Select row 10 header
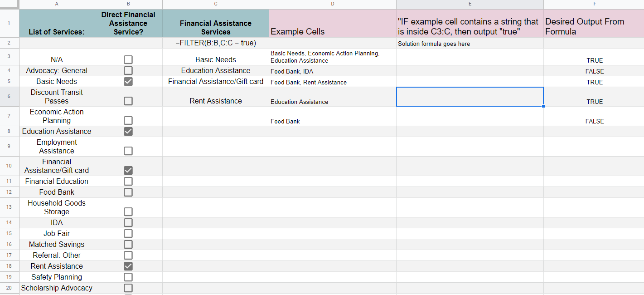Screen dimensions: 644x295 (9, 166)
